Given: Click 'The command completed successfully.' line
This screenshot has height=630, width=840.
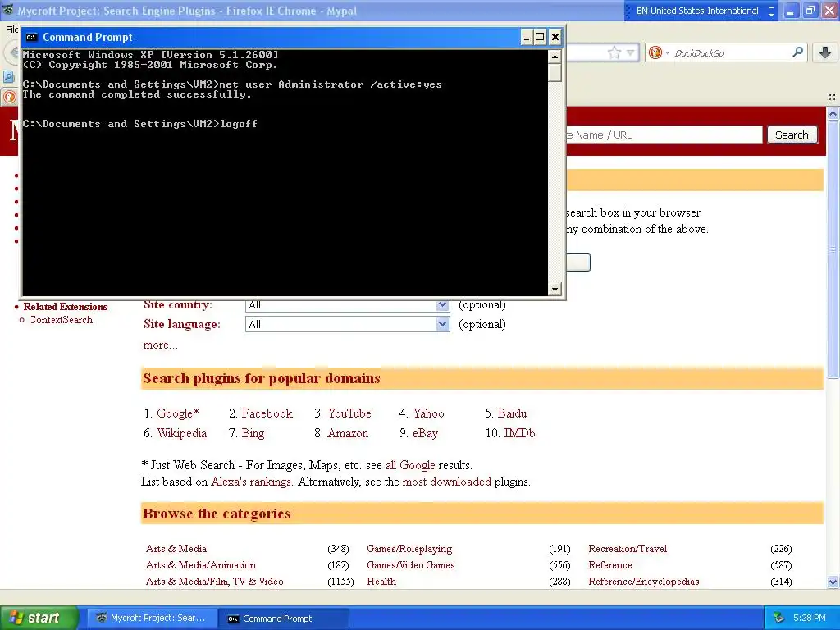Looking at the screenshot, I should 137,94.
